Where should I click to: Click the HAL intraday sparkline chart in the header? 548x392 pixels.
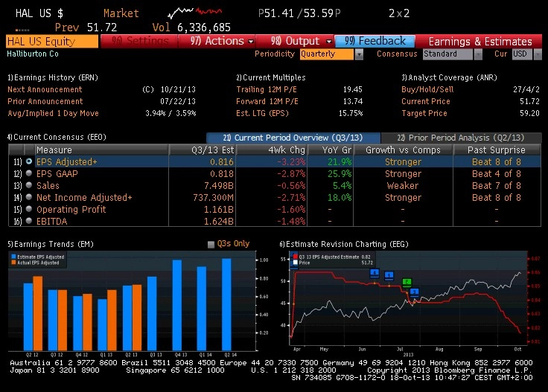point(194,13)
